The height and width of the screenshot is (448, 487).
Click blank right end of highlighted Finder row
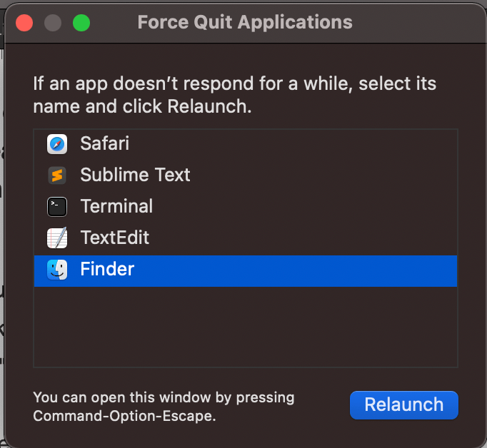[x=400, y=270]
